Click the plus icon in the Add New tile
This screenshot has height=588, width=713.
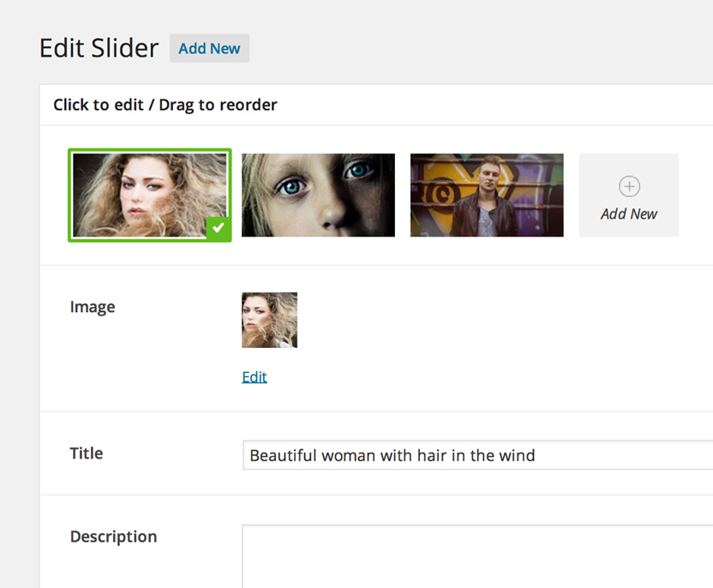(628, 185)
